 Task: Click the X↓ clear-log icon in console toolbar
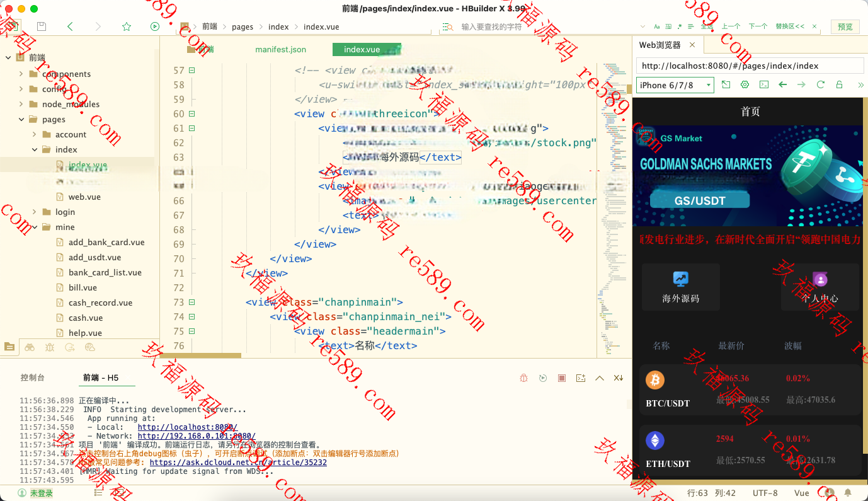click(x=619, y=377)
